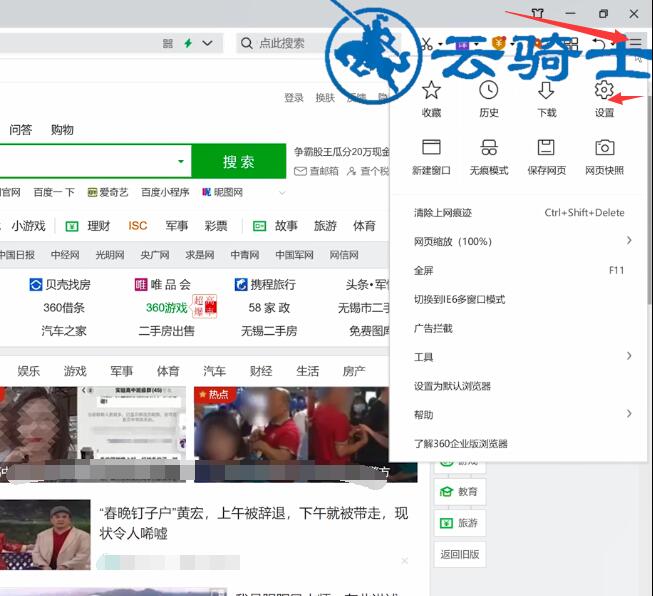
Task: Click the 新建窗口 new window icon
Action: point(431,147)
